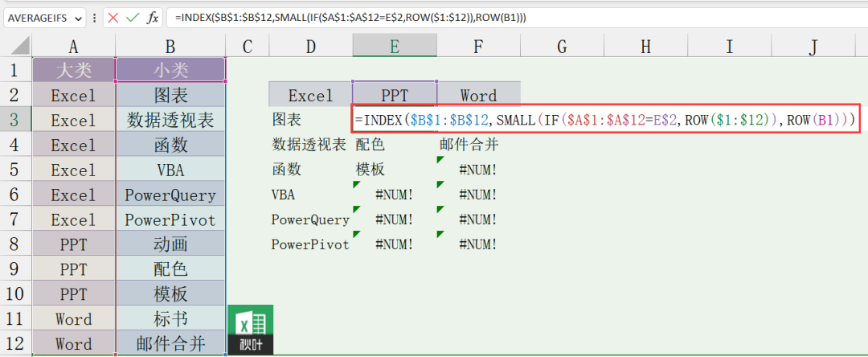Click cell A2 containing Excel
Screen dimensions: 868x357
coord(74,95)
